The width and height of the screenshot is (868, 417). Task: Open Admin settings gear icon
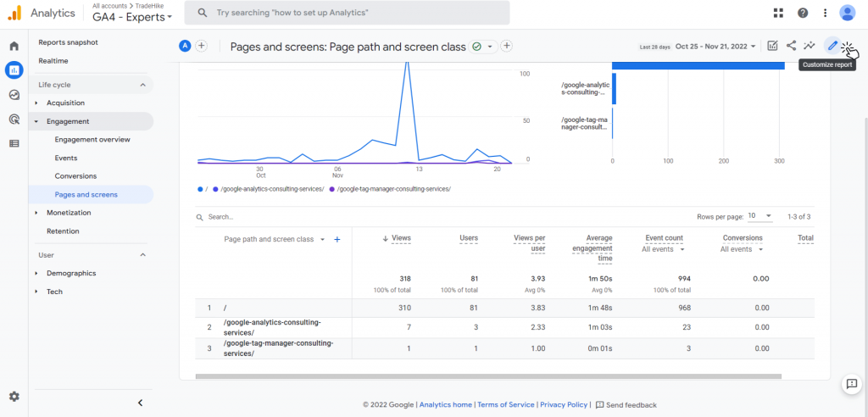click(14, 397)
